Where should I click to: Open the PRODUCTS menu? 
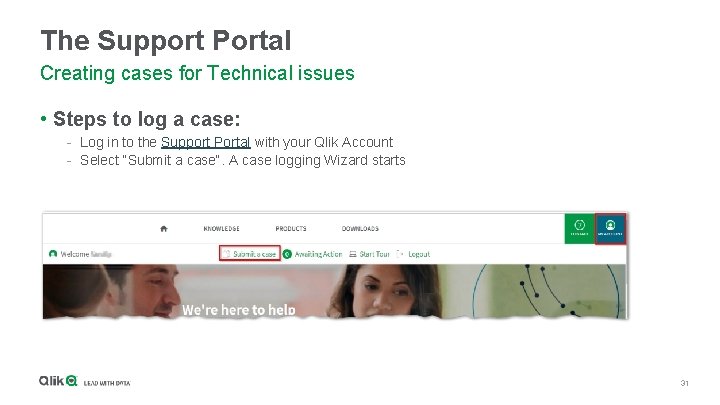tap(291, 229)
